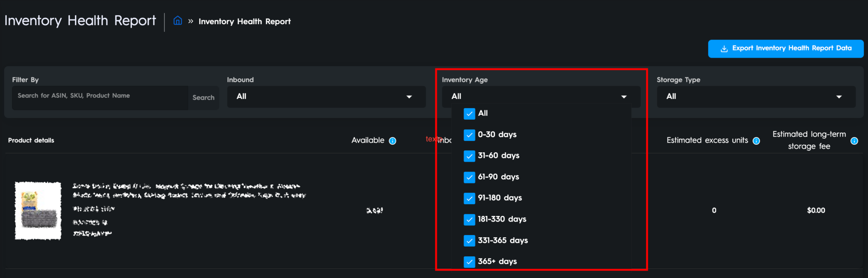Click the info icon next to Available
Viewport: 868px width, 278px height.
point(392,141)
